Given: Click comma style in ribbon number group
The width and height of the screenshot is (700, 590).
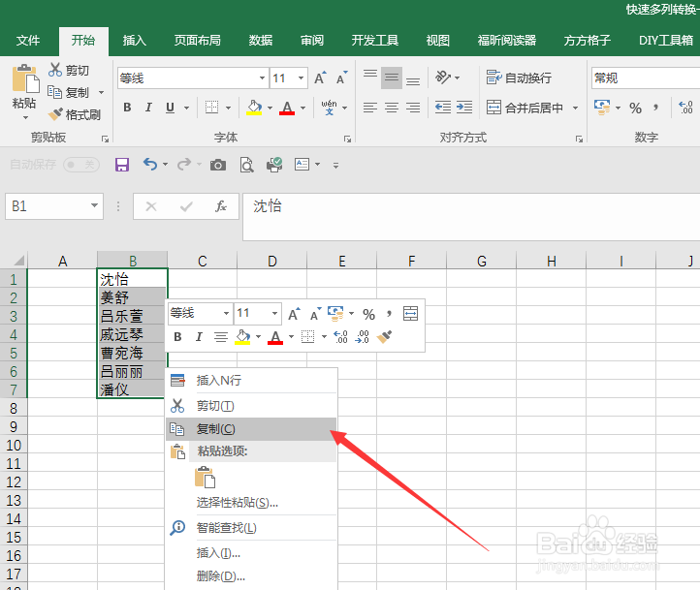Looking at the screenshot, I should coord(655,108).
